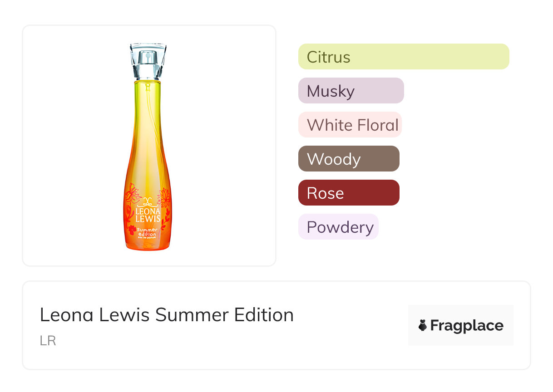Viewport: 553px width, 392px height.
Task: Click the LR brand name
Action: (48, 341)
